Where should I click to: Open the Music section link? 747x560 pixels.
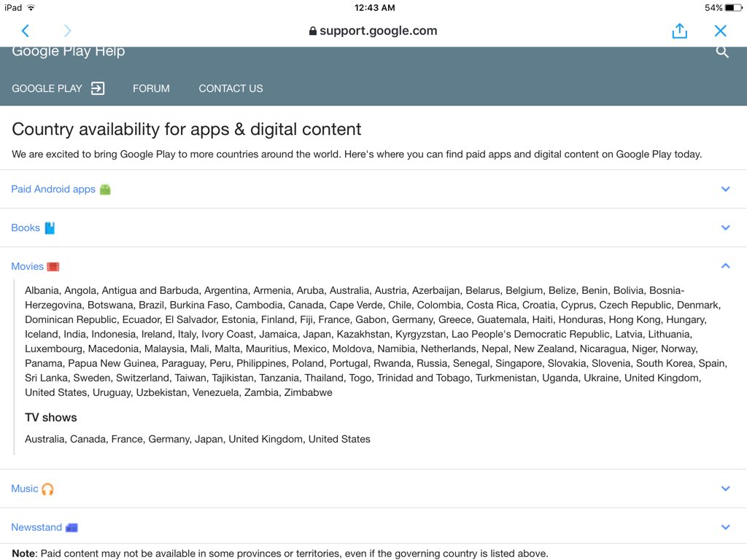[24, 489]
